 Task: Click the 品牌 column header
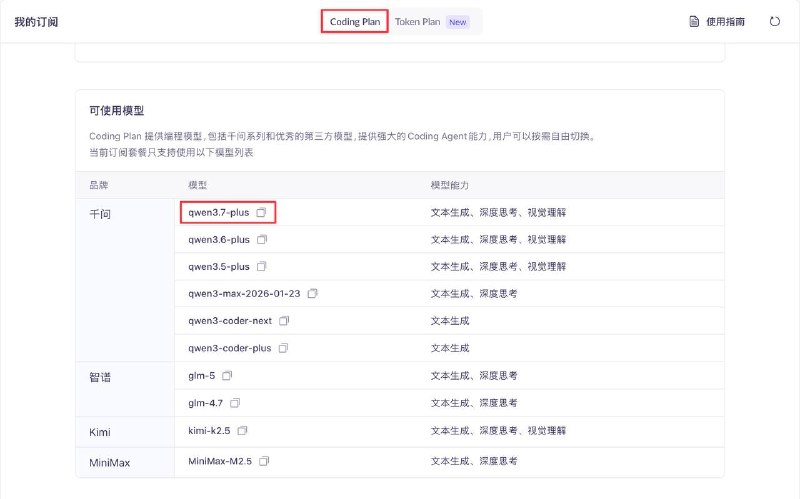click(x=98, y=185)
